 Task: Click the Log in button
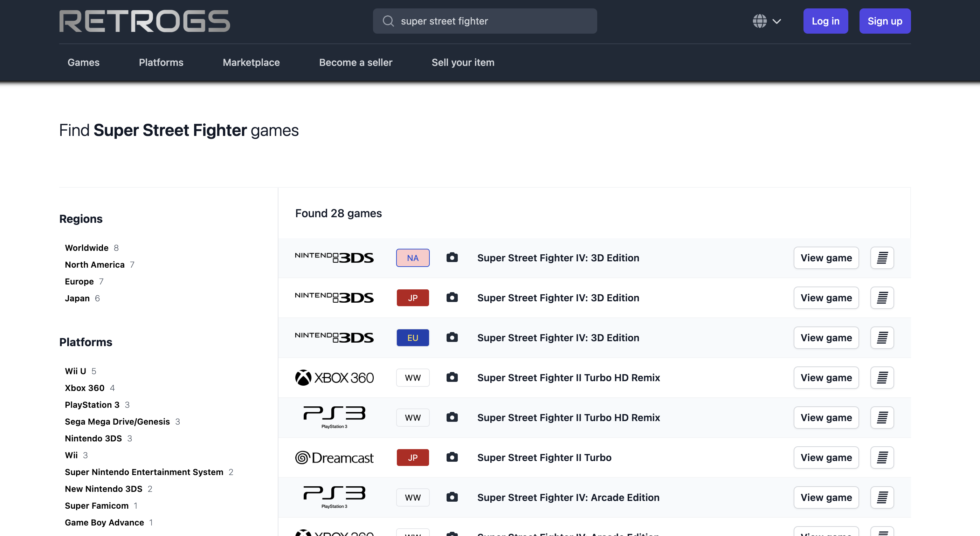coord(826,21)
